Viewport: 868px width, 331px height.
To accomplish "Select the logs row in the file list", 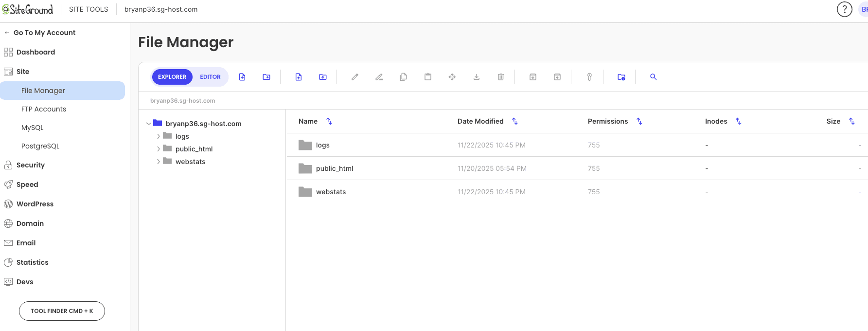I will click(577, 145).
